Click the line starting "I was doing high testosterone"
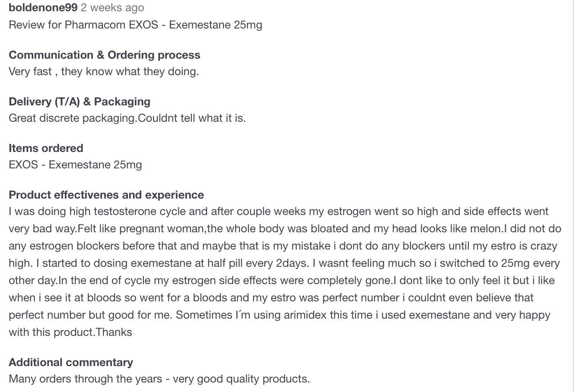Screen dimensions: 579x392 coord(279,212)
